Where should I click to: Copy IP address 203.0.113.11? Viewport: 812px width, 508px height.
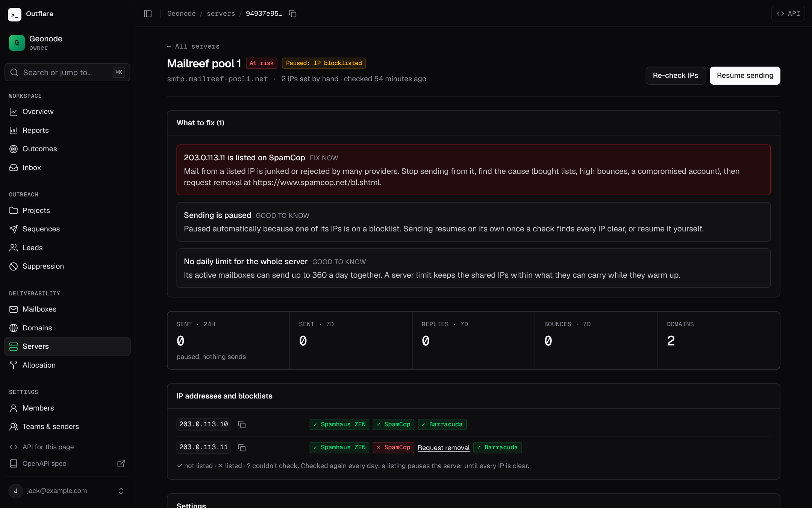(242, 447)
